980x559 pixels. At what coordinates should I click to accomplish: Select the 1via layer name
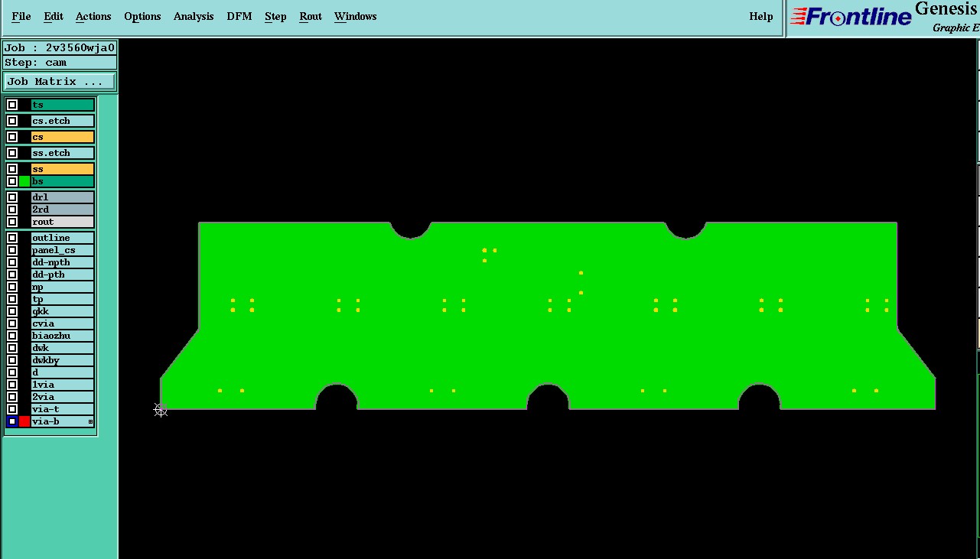[63, 385]
